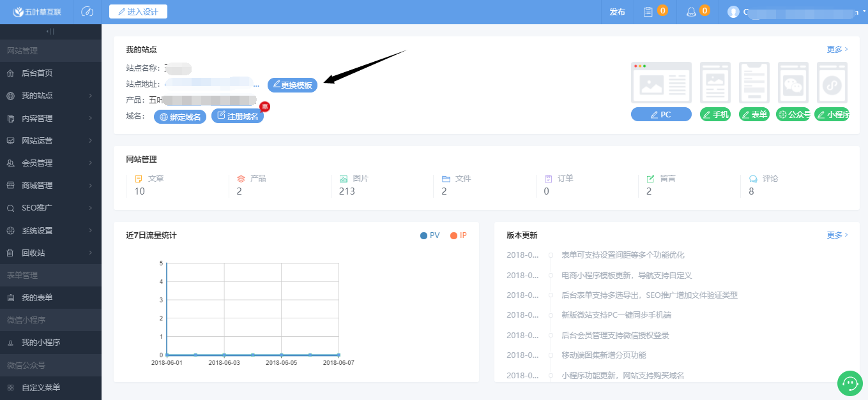Click 进入设计 button in top bar
The height and width of the screenshot is (400, 868).
click(138, 11)
